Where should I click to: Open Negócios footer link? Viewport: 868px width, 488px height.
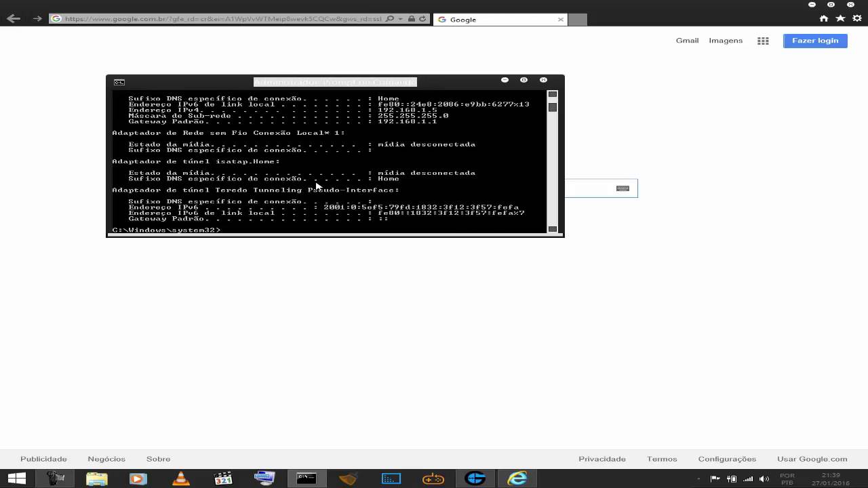tap(106, 459)
